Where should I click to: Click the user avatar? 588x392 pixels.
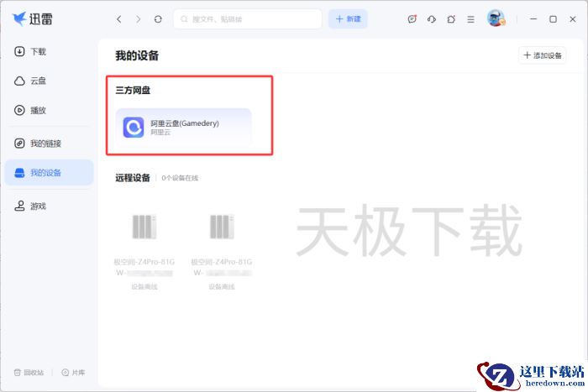(x=496, y=18)
